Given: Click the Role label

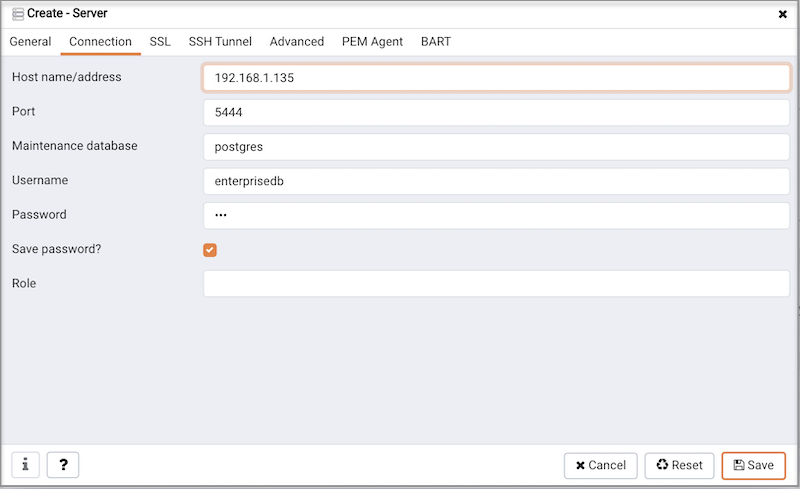Looking at the screenshot, I should [24, 283].
